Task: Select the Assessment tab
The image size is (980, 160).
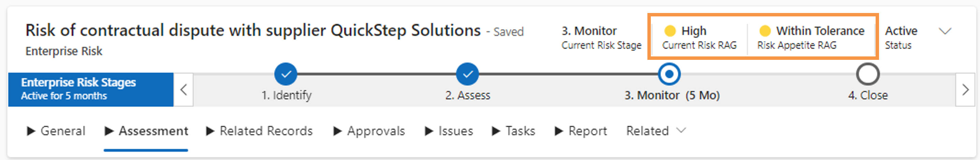Action: [146, 131]
